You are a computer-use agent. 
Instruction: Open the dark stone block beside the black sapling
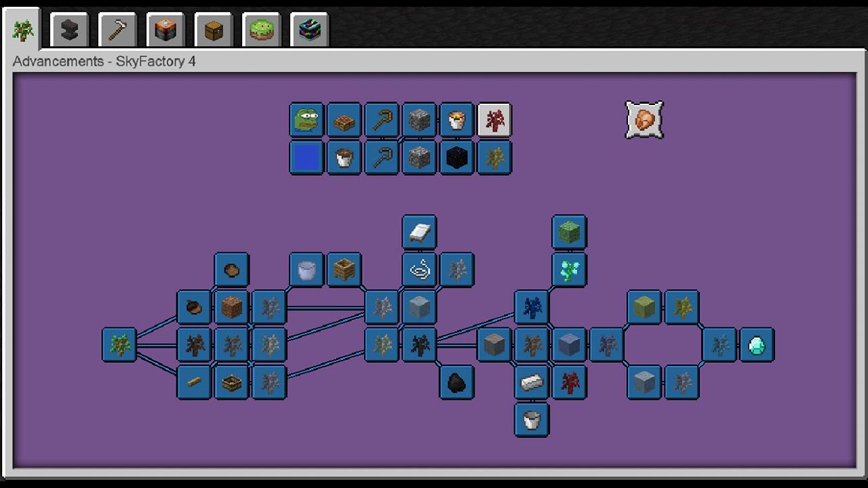(494, 345)
